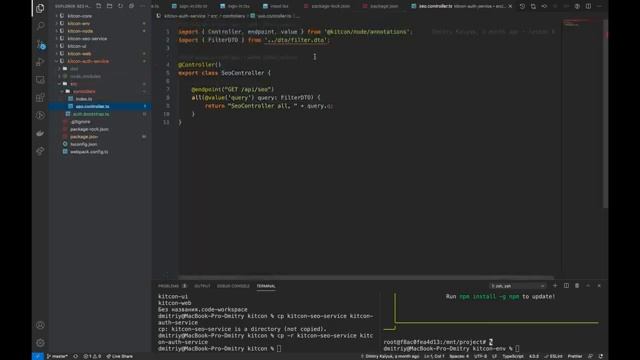
Task: Open the notifications bell in status bar
Action: (601, 356)
